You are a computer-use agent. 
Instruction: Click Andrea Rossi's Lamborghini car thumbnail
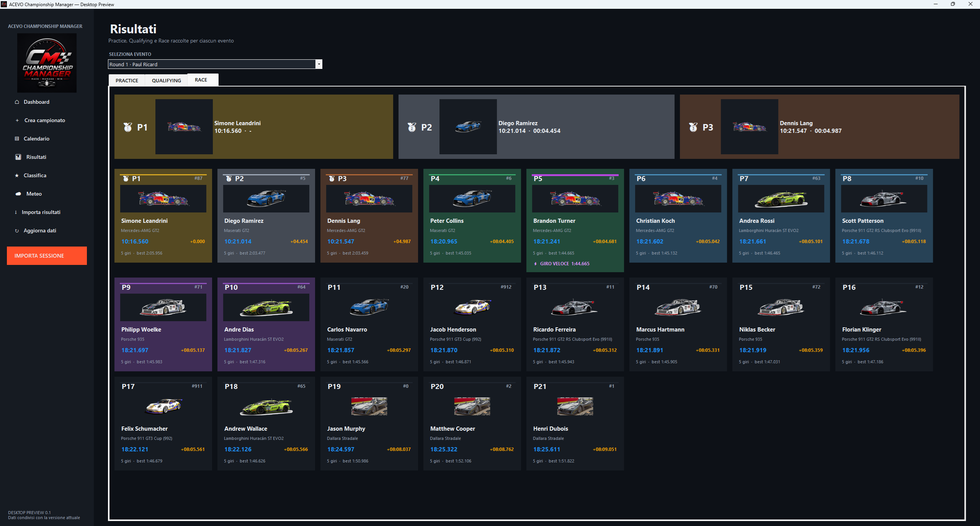pos(781,199)
